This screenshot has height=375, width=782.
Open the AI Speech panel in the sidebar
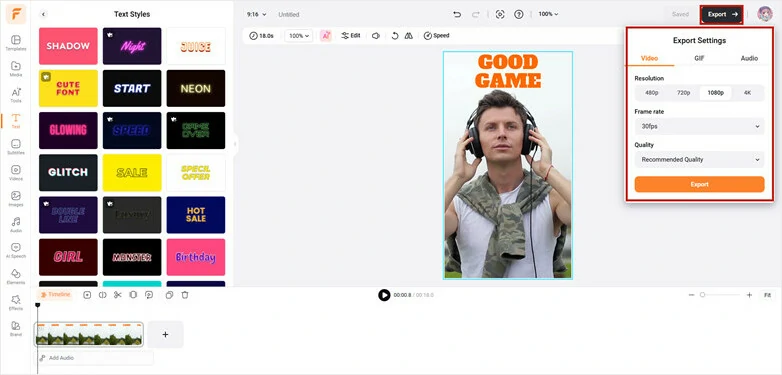(15, 250)
